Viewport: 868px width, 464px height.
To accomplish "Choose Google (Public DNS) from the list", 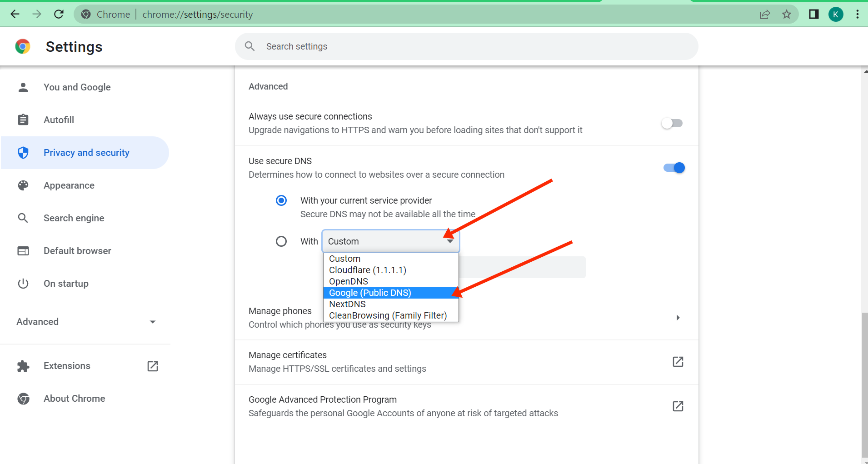I will click(370, 293).
